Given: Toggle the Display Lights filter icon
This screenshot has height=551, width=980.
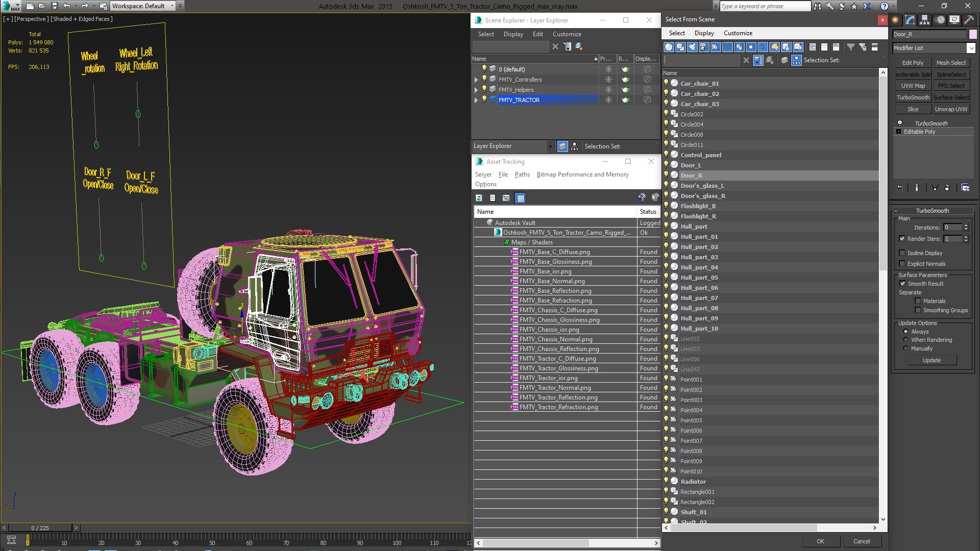Looking at the screenshot, I should pyautogui.click(x=692, y=47).
